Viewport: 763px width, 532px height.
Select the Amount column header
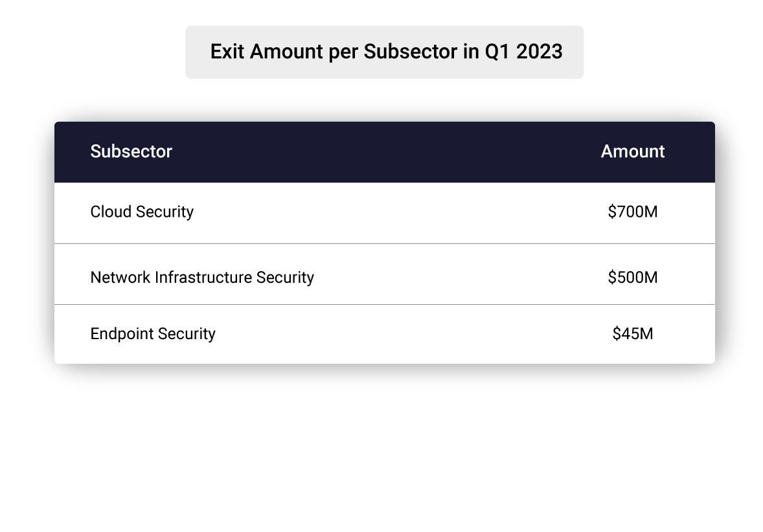[632, 151]
